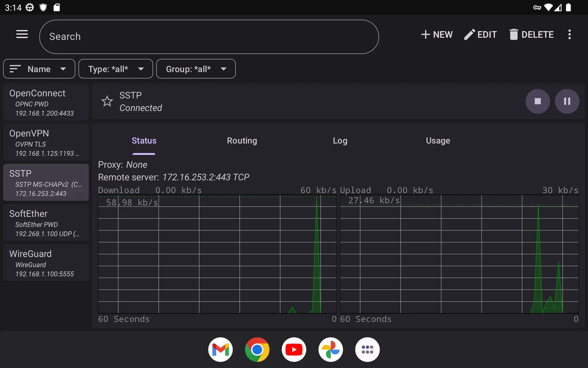Select the Usage tab
The width and height of the screenshot is (588, 368).
[x=438, y=141]
